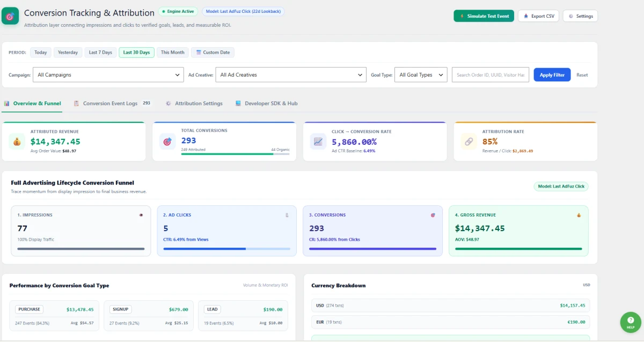Viewport: 644px width, 342px height.
Task: Click the money bag icon in Gross Revenue card
Action: 579,215
